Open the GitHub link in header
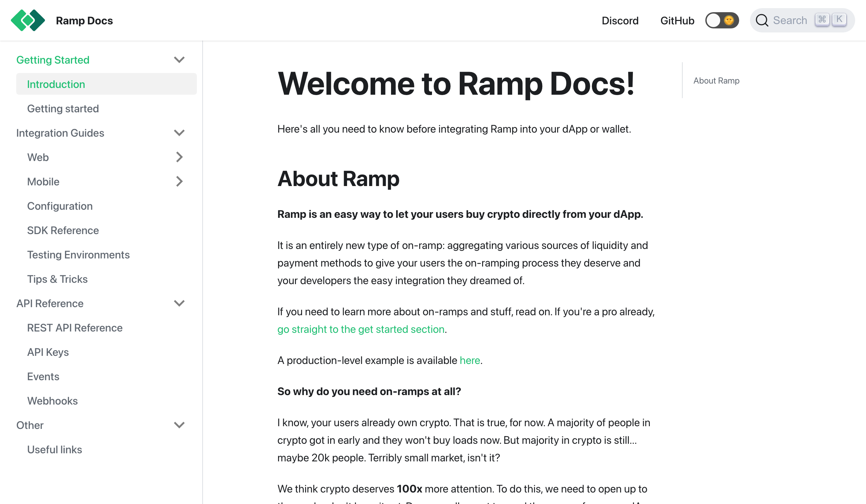Screen dimensions: 866x504 point(677,21)
